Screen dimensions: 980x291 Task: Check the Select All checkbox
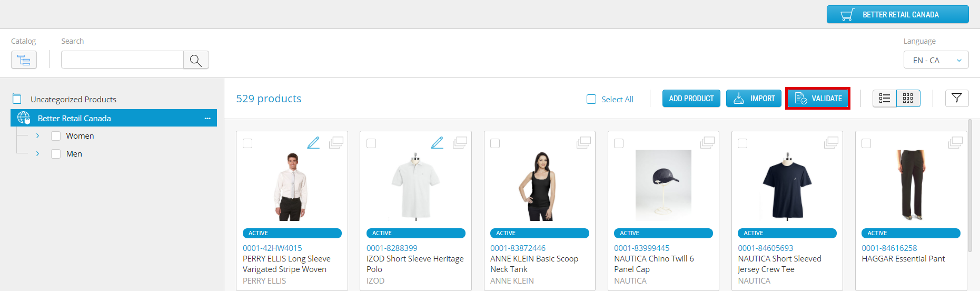point(591,99)
